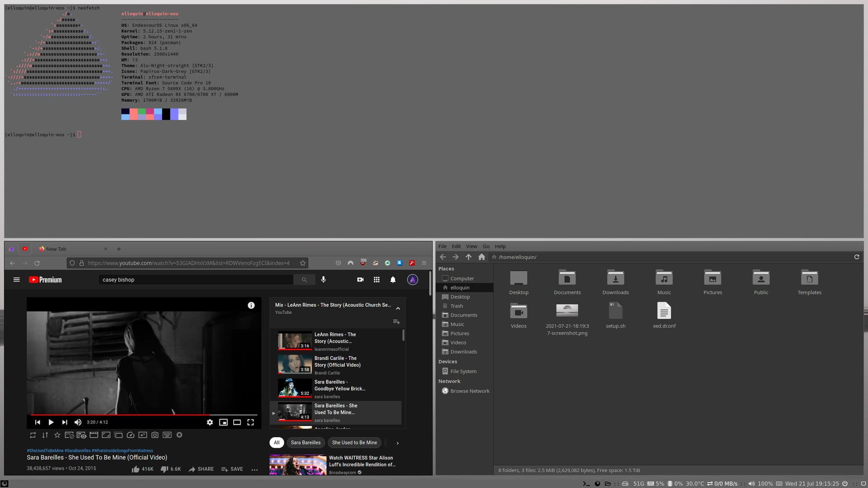Click the SHARE button under video
The image size is (868, 488).
coord(201,469)
